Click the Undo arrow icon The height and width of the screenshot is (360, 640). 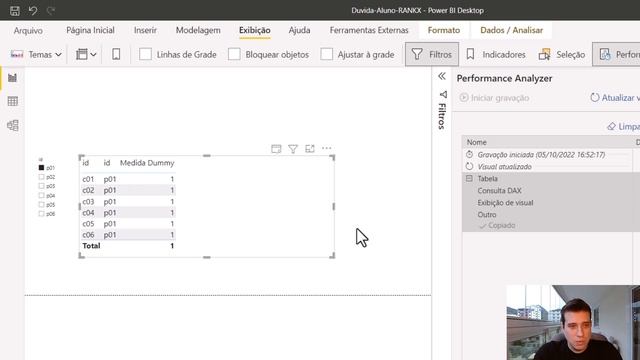pyautogui.click(x=33, y=11)
